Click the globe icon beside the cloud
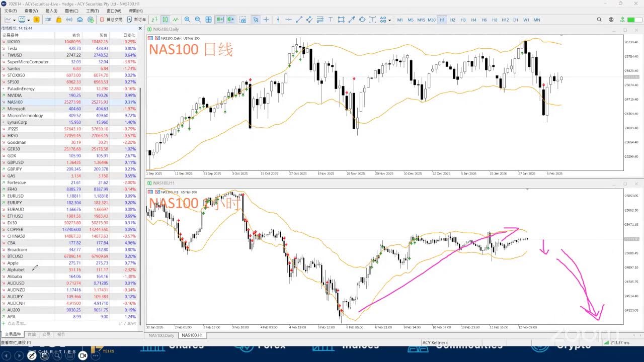The width and height of the screenshot is (644, 362). (x=91, y=20)
